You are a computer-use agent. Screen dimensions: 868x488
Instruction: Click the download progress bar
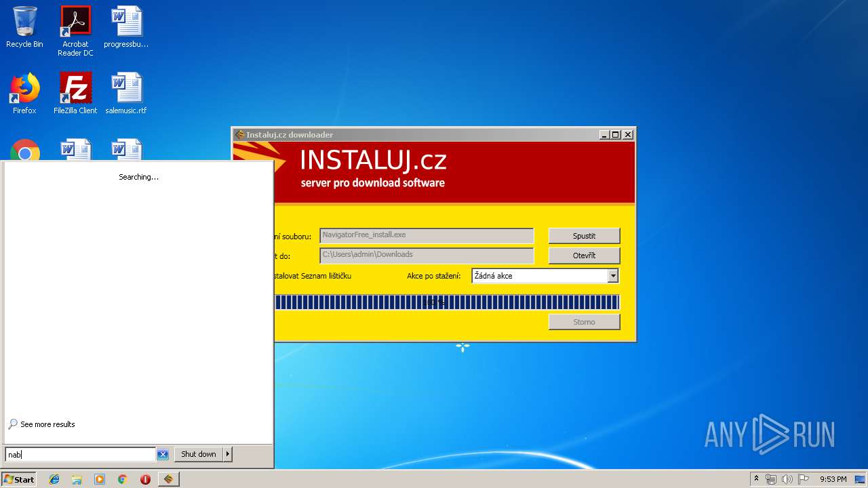click(447, 302)
